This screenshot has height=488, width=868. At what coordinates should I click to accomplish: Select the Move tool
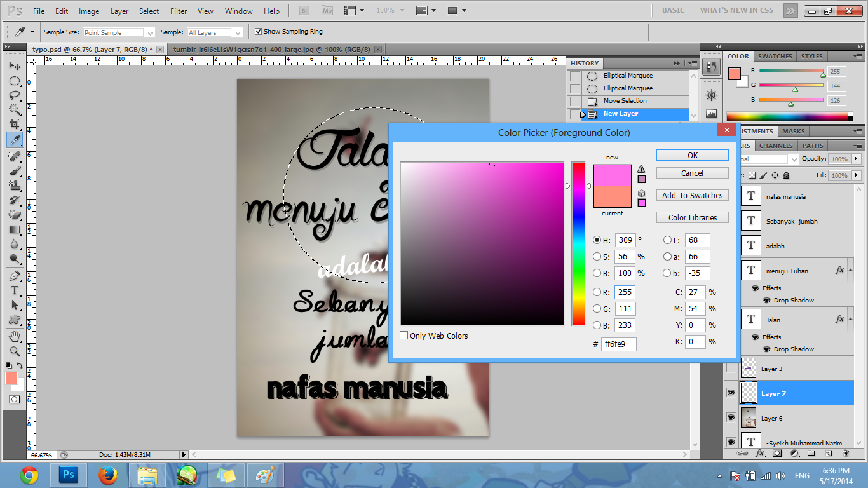[14, 66]
